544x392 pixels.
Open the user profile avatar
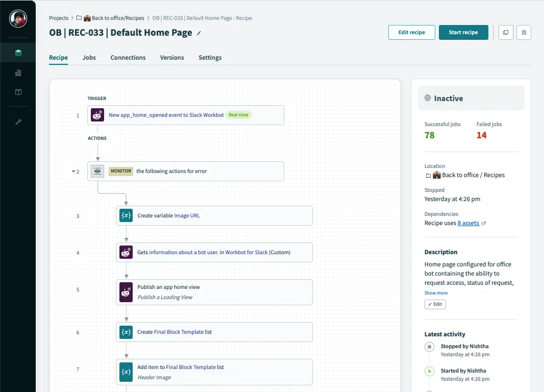(x=18, y=19)
